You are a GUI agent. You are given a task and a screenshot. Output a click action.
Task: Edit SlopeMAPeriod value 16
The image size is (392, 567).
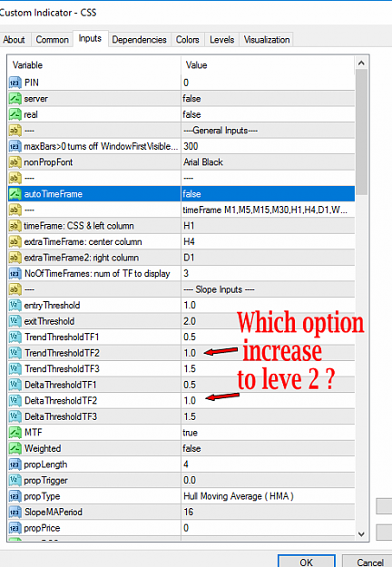coord(268,513)
